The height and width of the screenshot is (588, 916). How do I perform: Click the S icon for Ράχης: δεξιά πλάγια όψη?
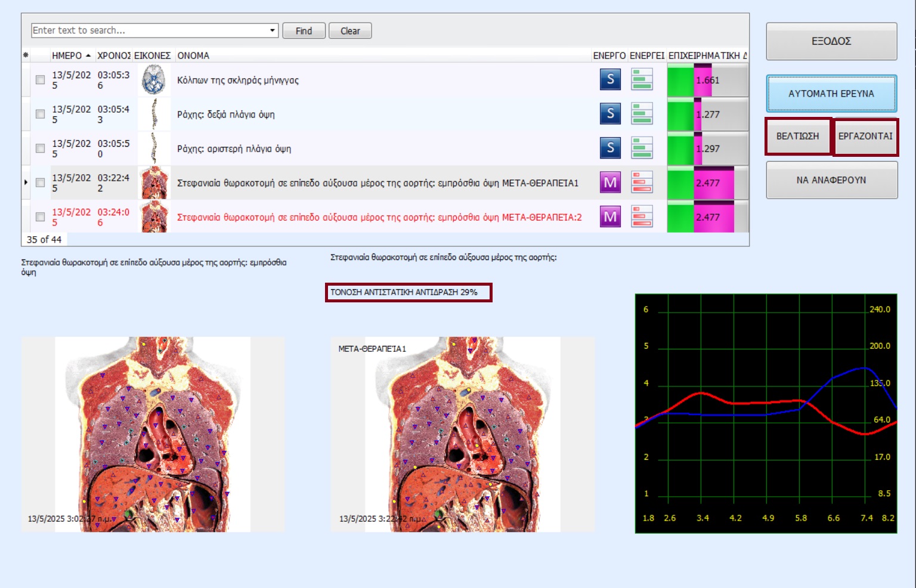[x=610, y=113]
